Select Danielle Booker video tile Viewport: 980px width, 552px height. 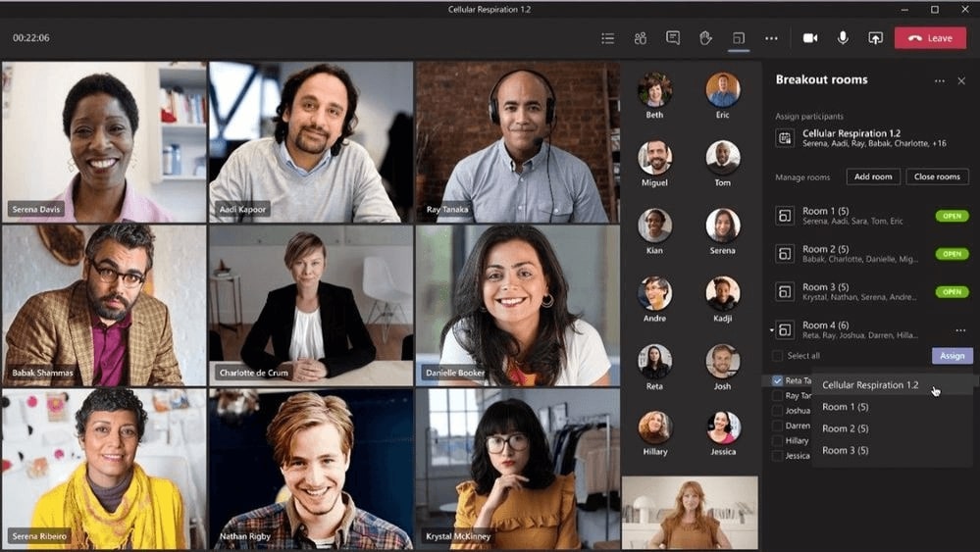tap(518, 305)
